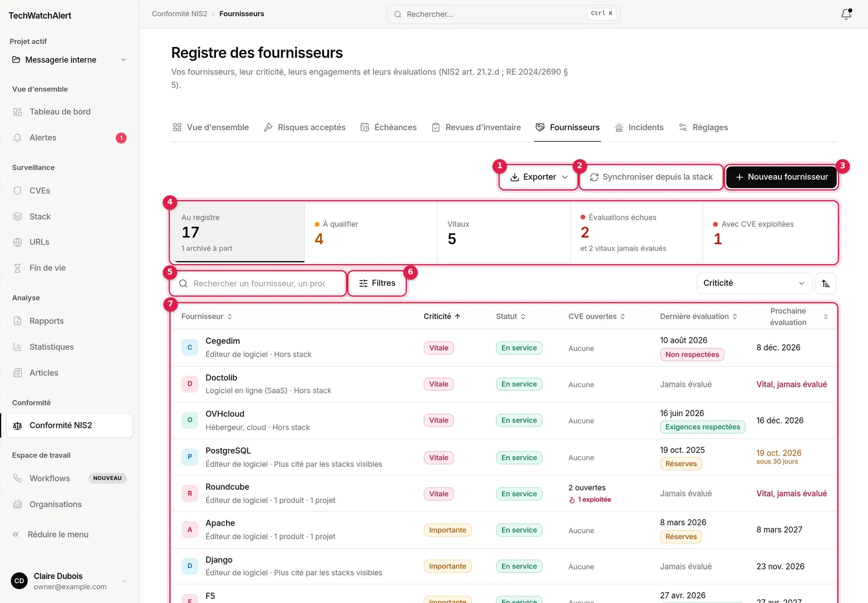Click 19 oct. 2026 next evaluation
The height and width of the screenshot is (603, 868).
(779, 453)
